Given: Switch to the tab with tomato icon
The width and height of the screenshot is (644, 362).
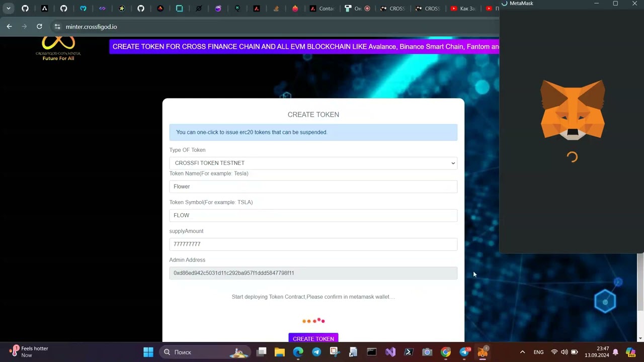Looking at the screenshot, I should (x=295, y=9).
